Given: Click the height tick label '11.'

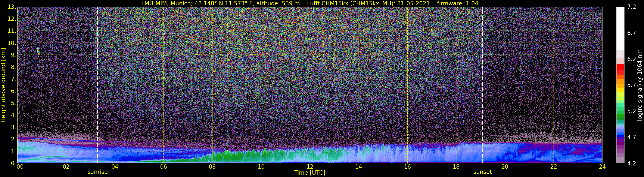Looking at the screenshot, I should pos(12,31).
